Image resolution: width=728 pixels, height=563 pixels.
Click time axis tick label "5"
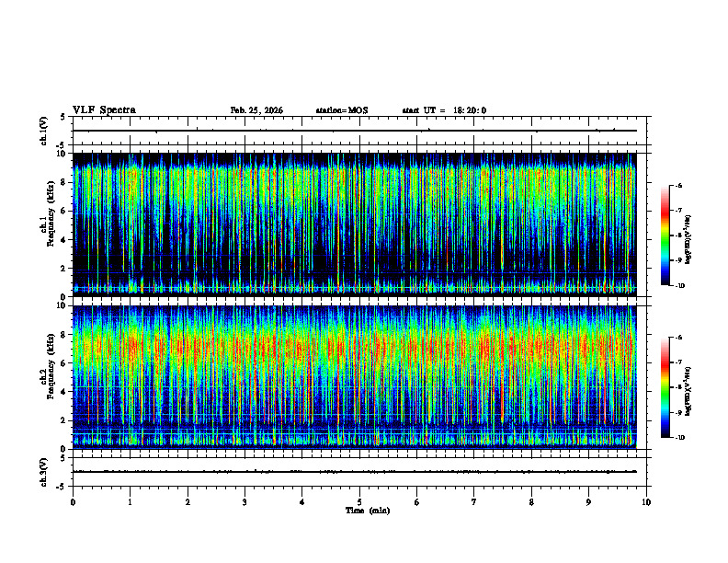click(359, 502)
